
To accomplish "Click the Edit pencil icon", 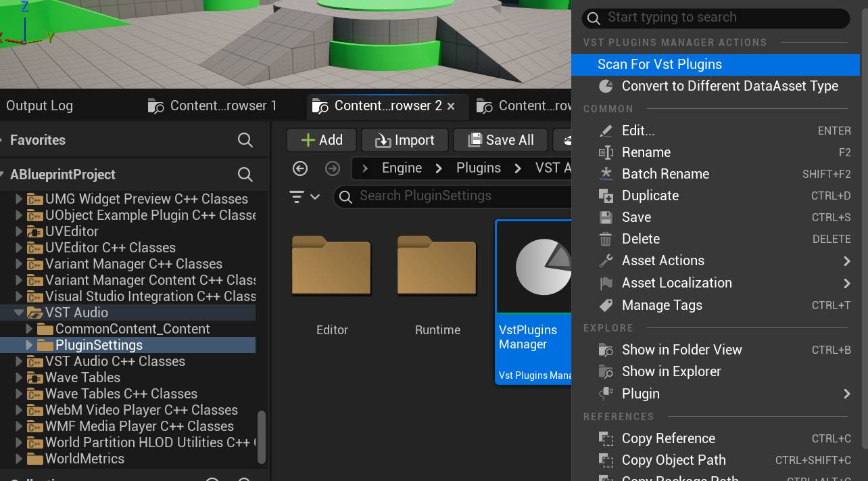I will click(x=606, y=131).
